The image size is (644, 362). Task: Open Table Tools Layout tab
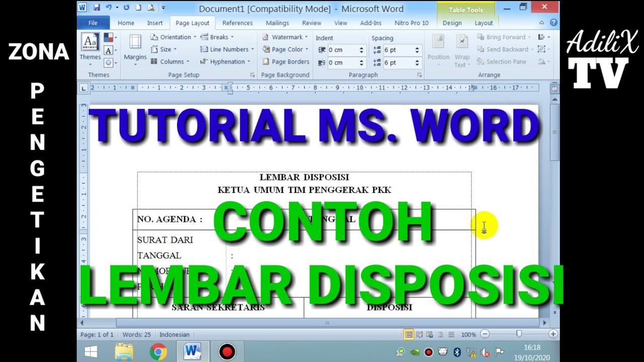[x=484, y=23]
